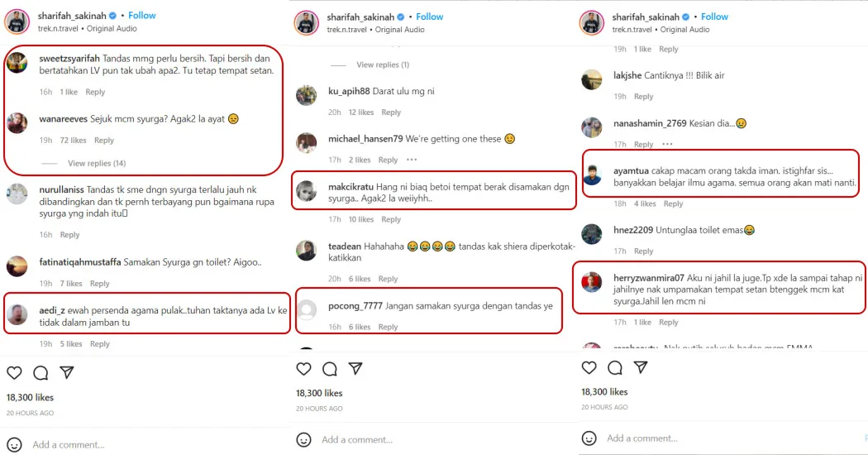Viewport: 868px width, 455px height.
Task: Reply to ayamtua's comment
Action: pos(674,204)
